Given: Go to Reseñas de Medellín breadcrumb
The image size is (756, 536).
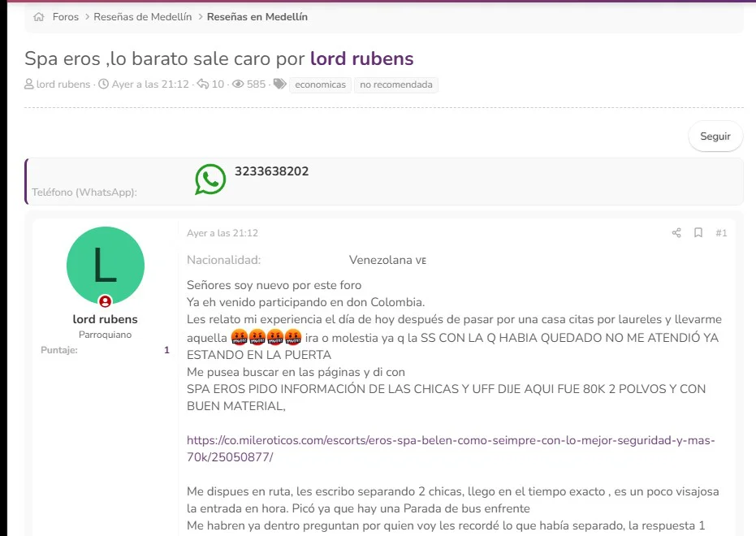Looking at the screenshot, I should 143,17.
